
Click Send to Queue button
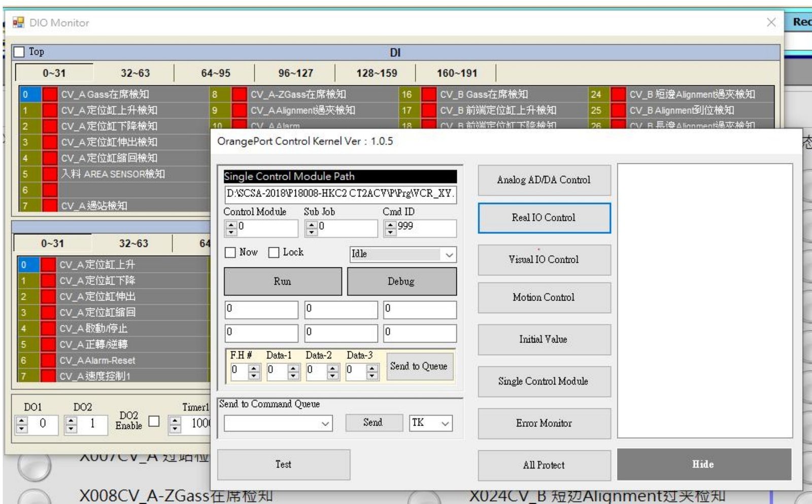[419, 366]
